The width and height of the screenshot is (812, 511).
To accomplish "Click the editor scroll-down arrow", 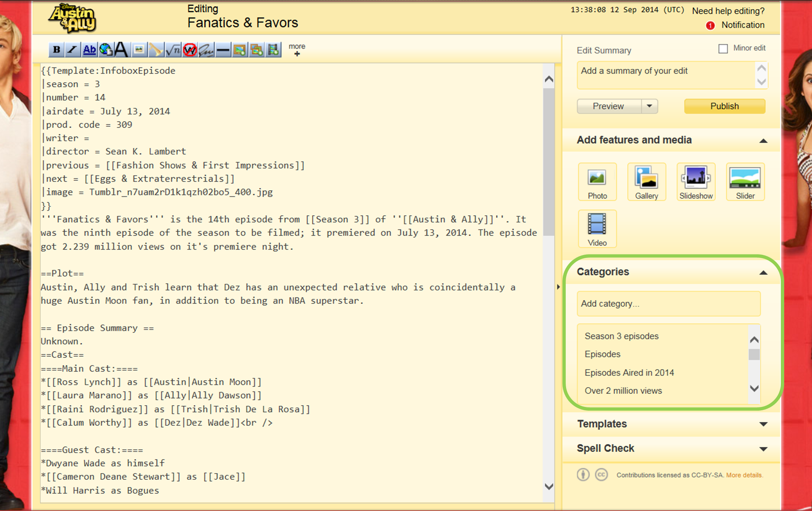I will tap(549, 486).
